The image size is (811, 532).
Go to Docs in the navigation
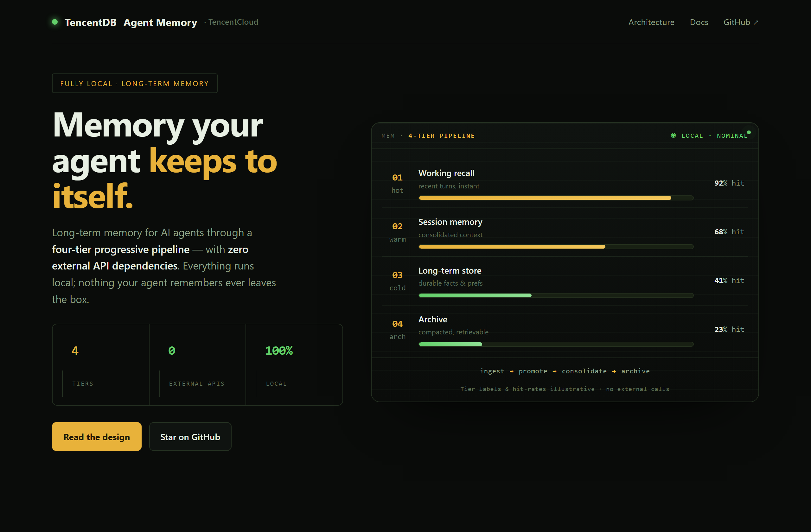click(x=699, y=22)
